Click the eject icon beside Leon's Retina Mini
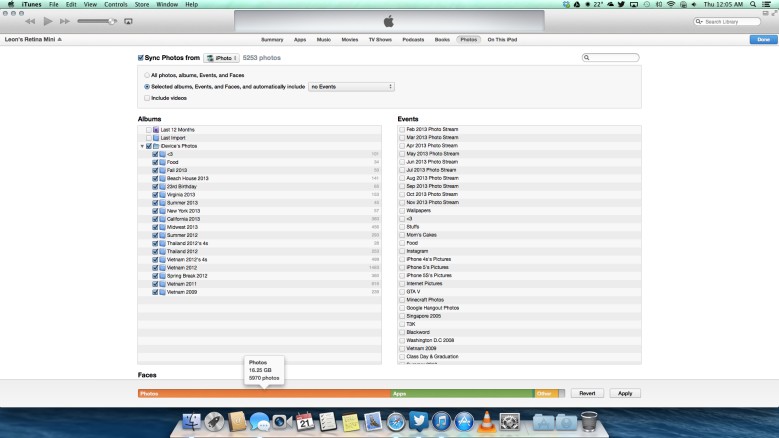Screen dimensions: 779x438 coord(60,39)
